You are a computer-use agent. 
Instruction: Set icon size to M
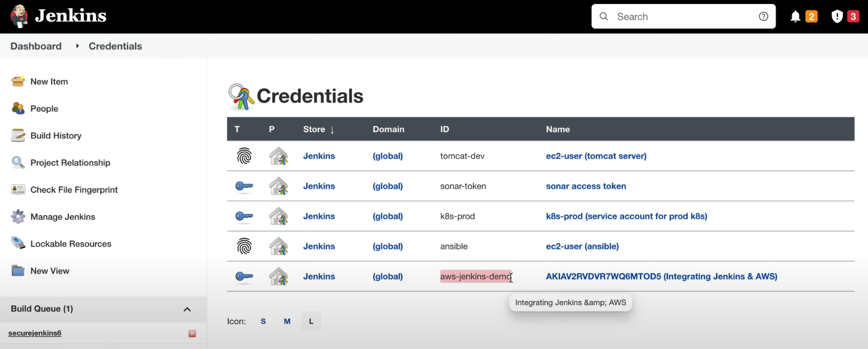[x=287, y=322]
